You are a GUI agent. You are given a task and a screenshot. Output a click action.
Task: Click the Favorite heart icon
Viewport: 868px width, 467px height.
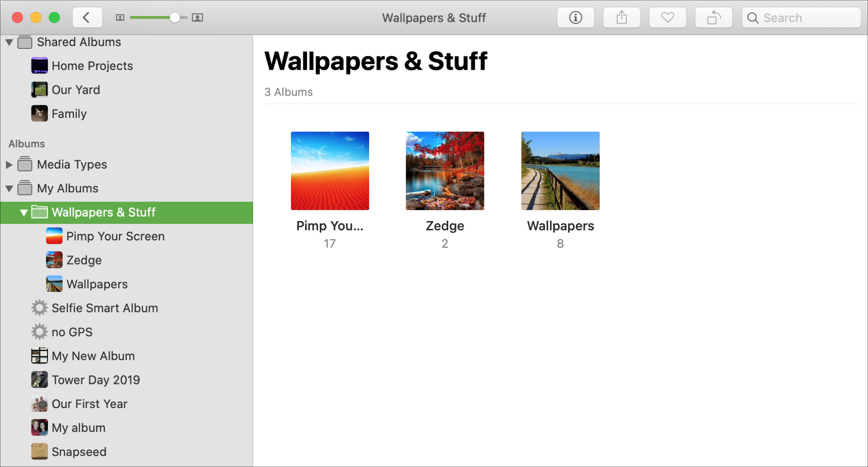[667, 18]
